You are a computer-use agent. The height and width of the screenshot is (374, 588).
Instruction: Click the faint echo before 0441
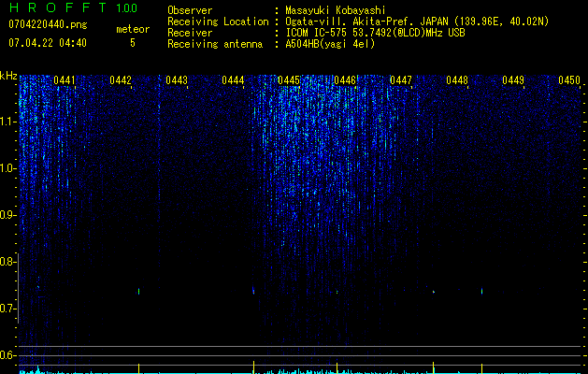tap(38, 287)
